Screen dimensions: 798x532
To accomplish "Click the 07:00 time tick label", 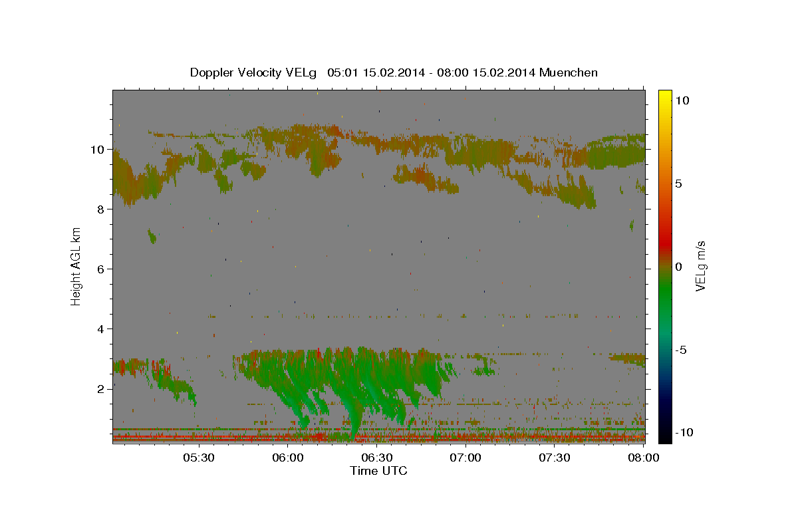I will 465,458.
